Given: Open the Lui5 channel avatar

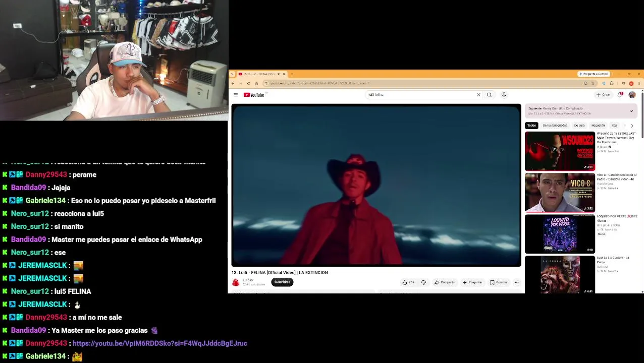Looking at the screenshot, I should pos(236,282).
